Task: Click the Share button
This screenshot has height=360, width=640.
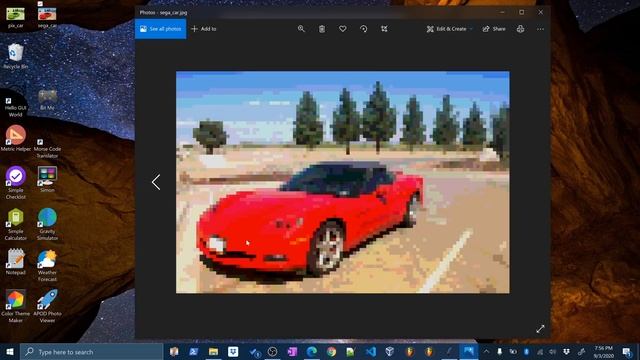Action: (x=494, y=29)
